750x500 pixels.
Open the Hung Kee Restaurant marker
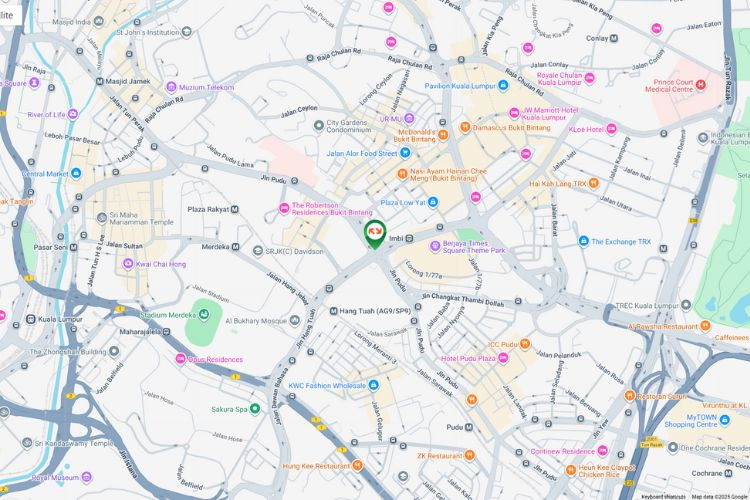357,465
